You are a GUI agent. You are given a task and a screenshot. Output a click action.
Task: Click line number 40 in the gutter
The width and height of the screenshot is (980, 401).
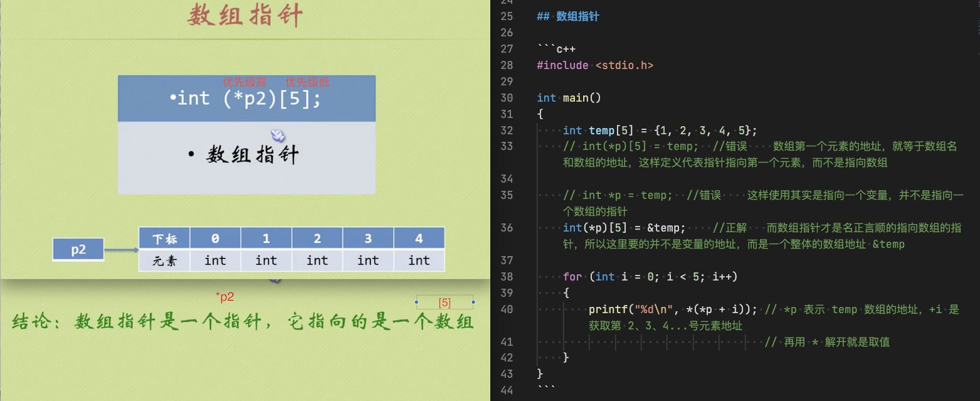pos(507,309)
